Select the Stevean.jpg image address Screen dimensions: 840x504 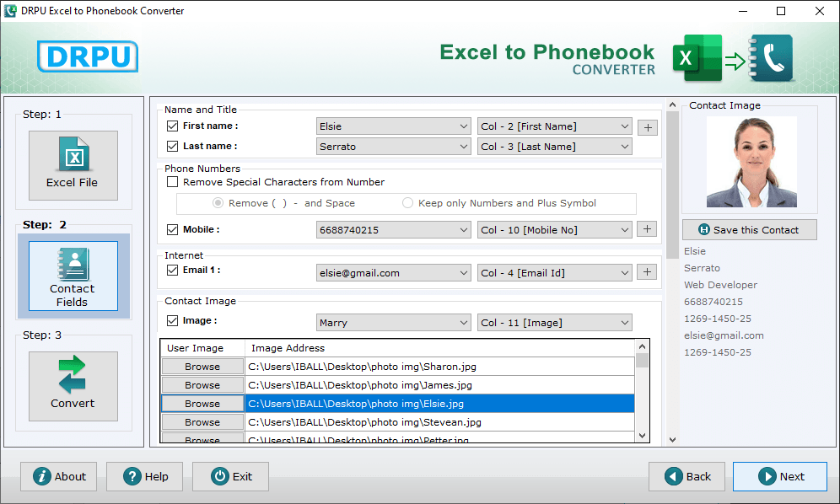tap(440, 422)
